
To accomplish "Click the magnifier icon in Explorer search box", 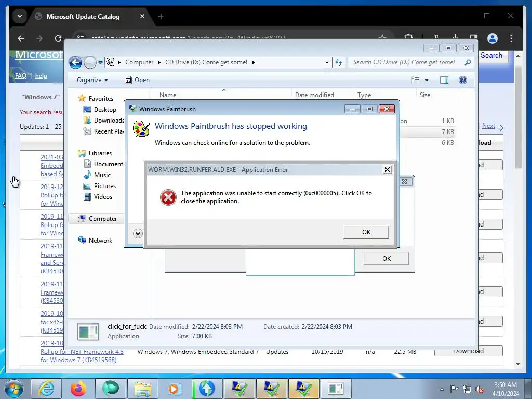I will click(x=468, y=62).
